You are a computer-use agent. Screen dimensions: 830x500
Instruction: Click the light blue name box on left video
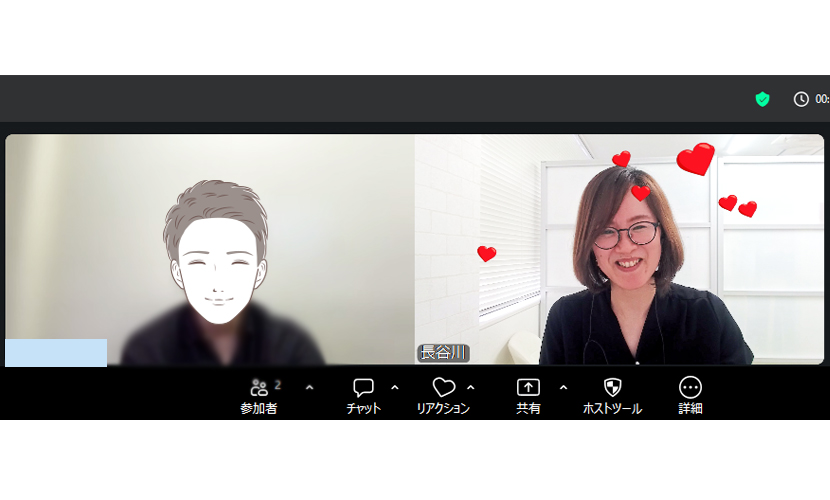pyautogui.click(x=56, y=352)
